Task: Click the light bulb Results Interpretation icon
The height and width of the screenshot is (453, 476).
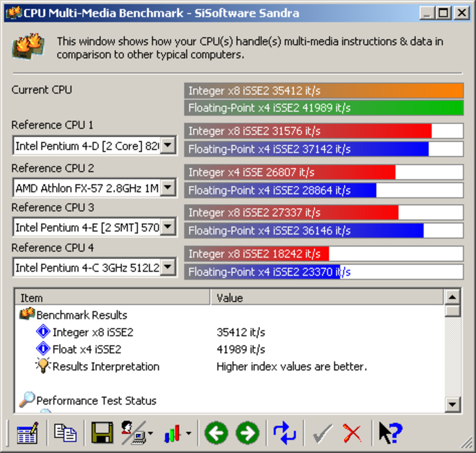Action: pos(43,365)
